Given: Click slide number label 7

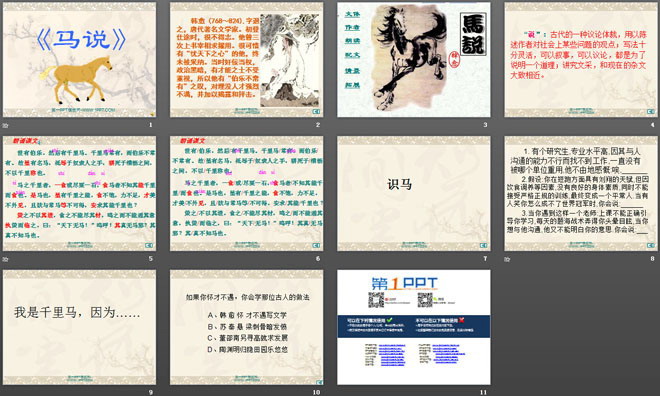Looking at the screenshot, I should tap(485, 259).
